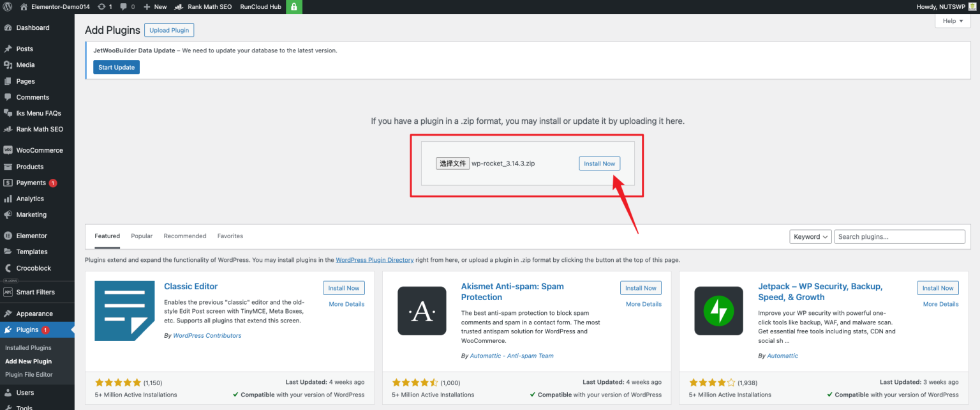The image size is (980, 410).
Task: Open comments bubble icon in admin bar
Action: 123,6
